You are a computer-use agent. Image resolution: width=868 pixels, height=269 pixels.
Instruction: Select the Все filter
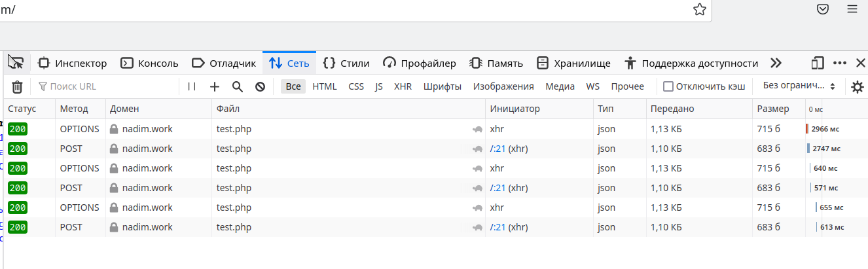pyautogui.click(x=293, y=86)
